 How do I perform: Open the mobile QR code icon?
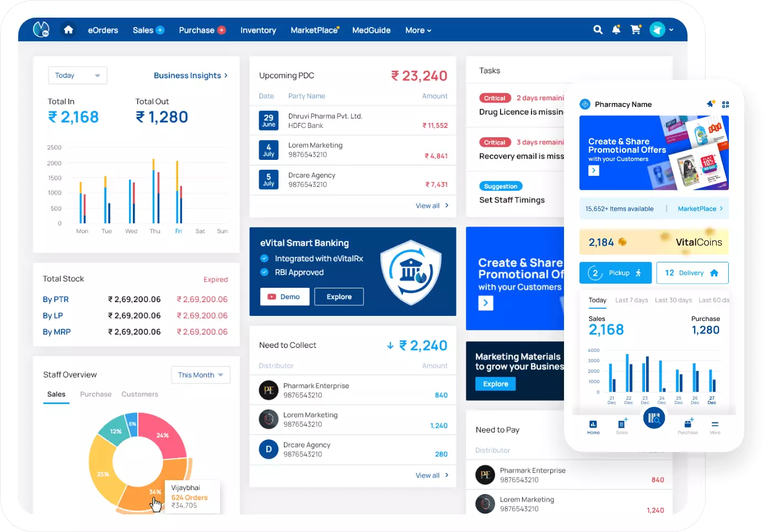coord(726,104)
